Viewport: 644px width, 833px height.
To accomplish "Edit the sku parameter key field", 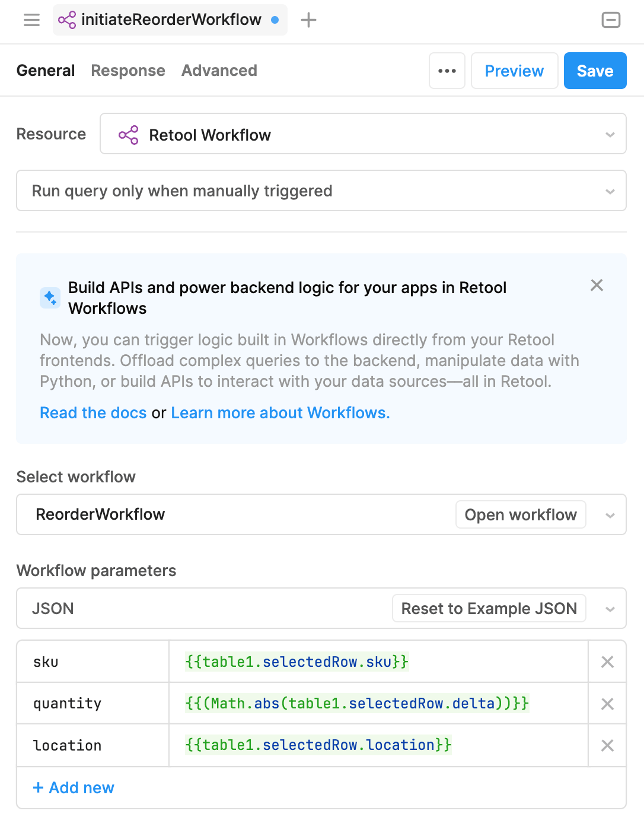I will (x=93, y=662).
